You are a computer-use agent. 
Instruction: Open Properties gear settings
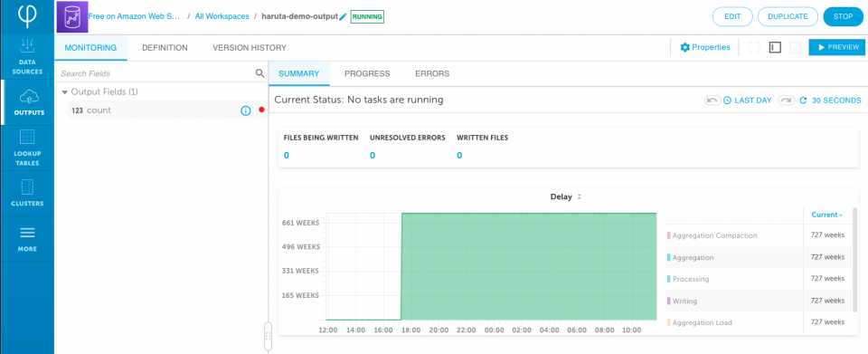[704, 48]
